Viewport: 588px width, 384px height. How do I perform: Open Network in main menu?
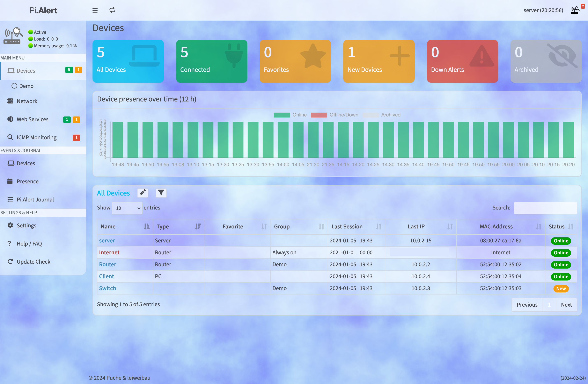click(x=27, y=101)
